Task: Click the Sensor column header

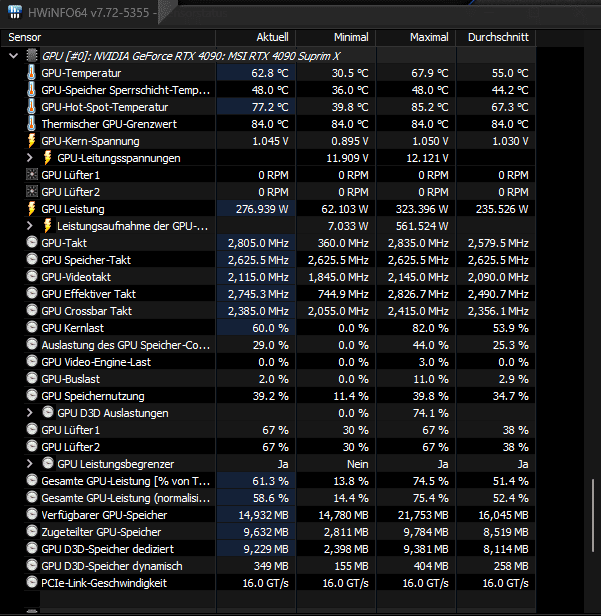Action: pos(108,37)
